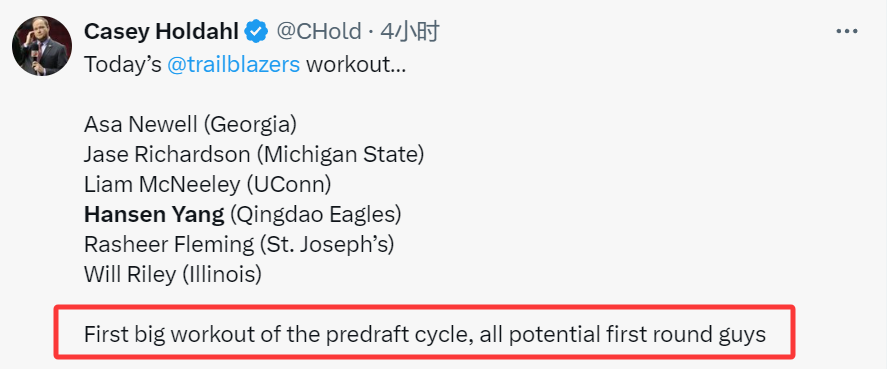Click the "(Michigan State)" text
The width and height of the screenshot is (888, 369).
click(344, 155)
